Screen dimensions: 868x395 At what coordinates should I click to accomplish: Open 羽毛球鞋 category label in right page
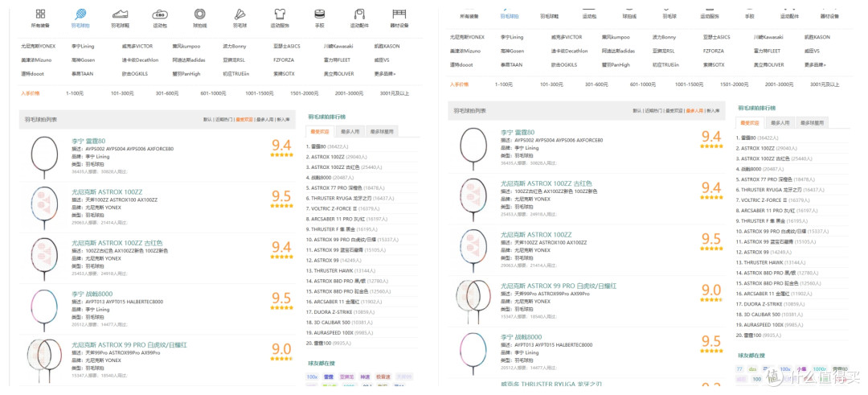pyautogui.click(x=548, y=17)
